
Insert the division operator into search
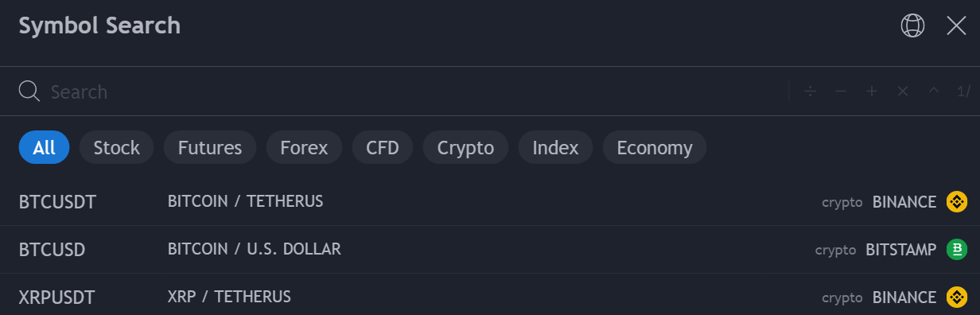click(x=810, y=91)
